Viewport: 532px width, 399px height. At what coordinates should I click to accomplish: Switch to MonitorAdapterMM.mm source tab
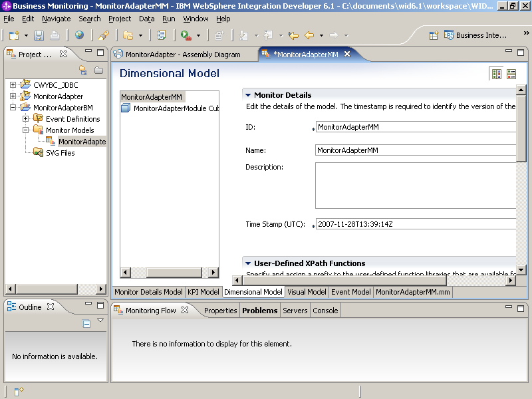(412, 292)
